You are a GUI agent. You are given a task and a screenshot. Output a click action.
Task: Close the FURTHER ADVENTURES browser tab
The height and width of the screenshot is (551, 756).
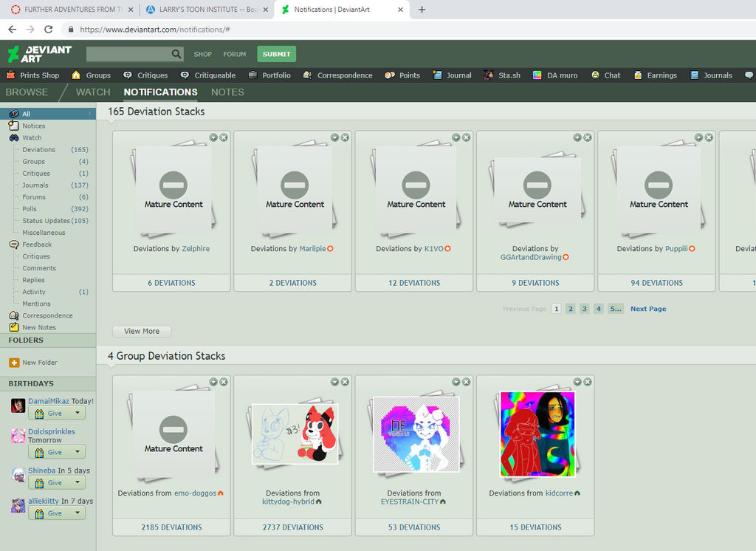[x=131, y=10]
